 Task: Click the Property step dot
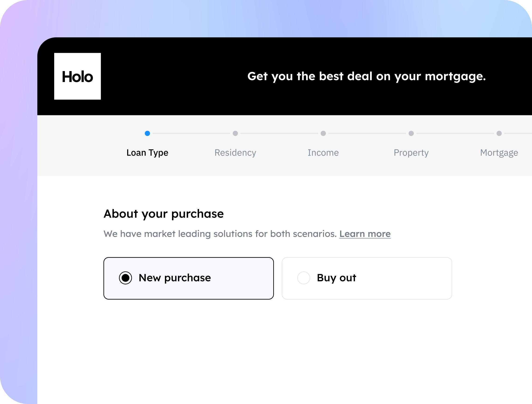coord(411,133)
